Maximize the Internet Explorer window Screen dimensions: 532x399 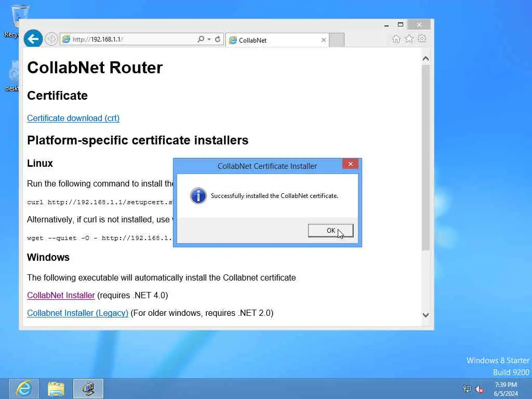click(x=401, y=25)
